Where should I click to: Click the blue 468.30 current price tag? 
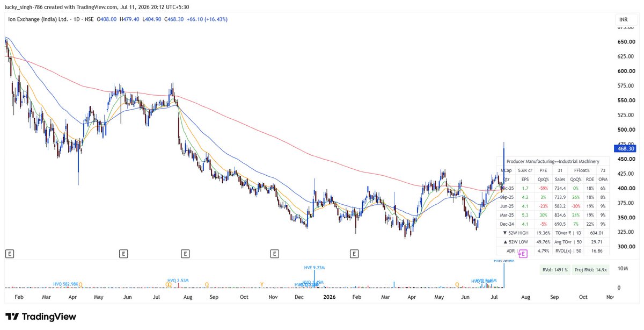pos(626,148)
